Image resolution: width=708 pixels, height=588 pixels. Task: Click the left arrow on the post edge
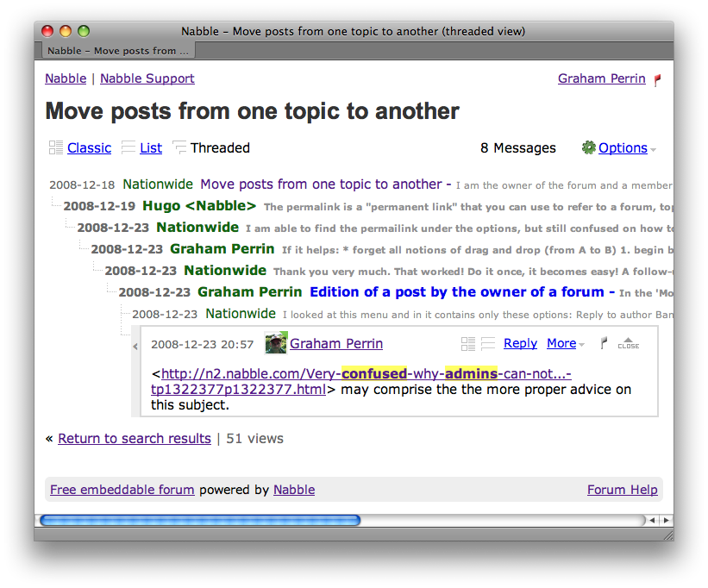tap(135, 347)
